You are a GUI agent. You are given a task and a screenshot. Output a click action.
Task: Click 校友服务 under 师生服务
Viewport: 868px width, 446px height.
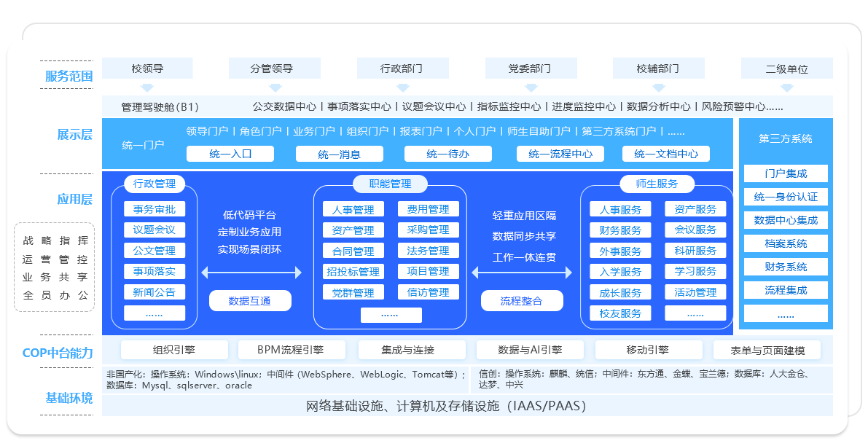[x=619, y=313]
